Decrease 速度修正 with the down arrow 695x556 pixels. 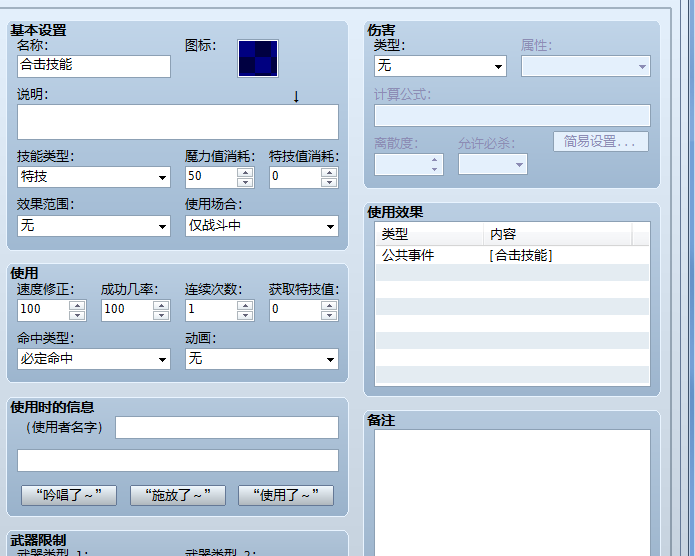77,315
